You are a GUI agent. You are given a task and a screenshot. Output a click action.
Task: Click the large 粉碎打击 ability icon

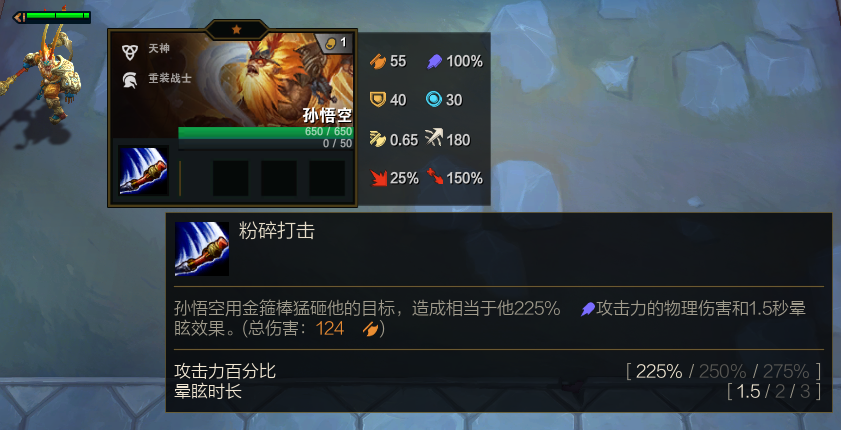pyautogui.click(x=202, y=248)
